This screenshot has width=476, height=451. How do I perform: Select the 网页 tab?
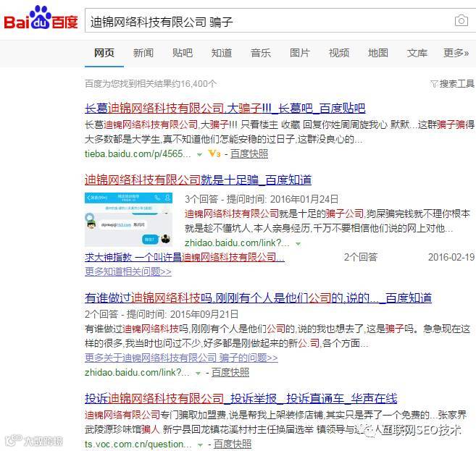pyautogui.click(x=104, y=53)
